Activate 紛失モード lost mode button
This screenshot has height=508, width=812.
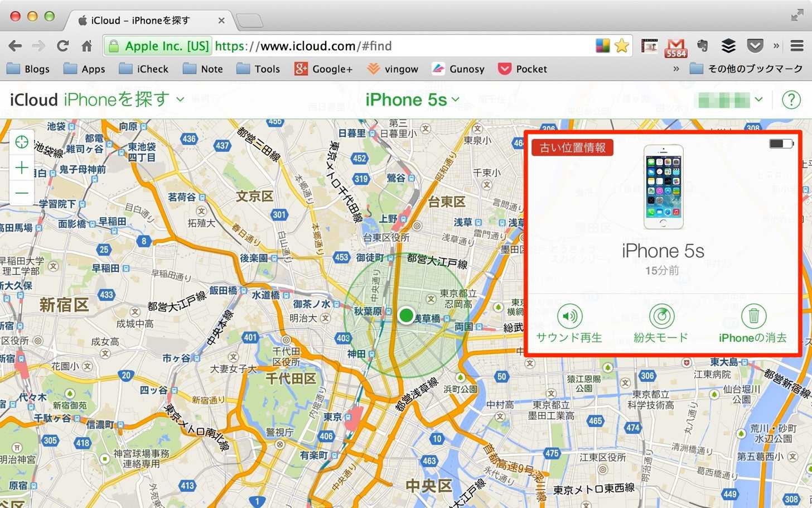(x=661, y=324)
